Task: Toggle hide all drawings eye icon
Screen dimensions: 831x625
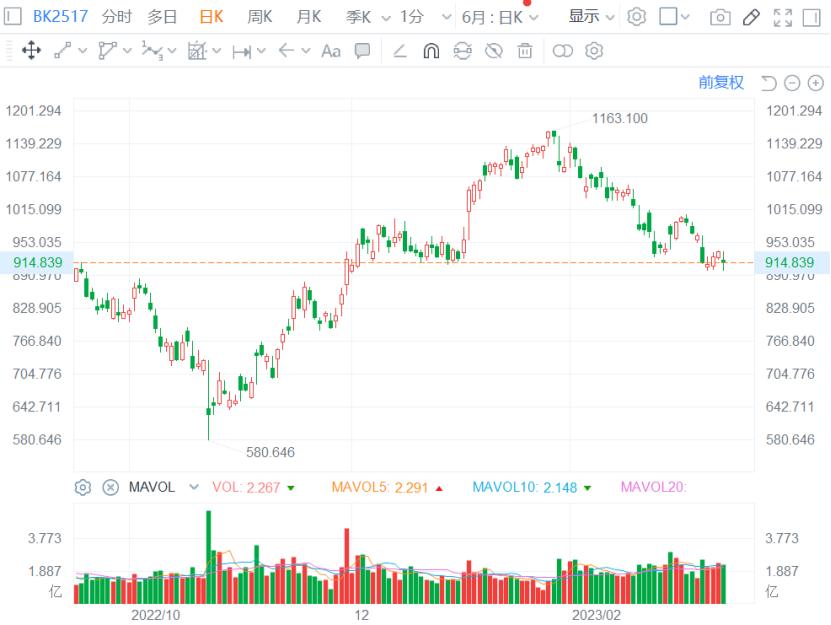Action: pos(493,51)
